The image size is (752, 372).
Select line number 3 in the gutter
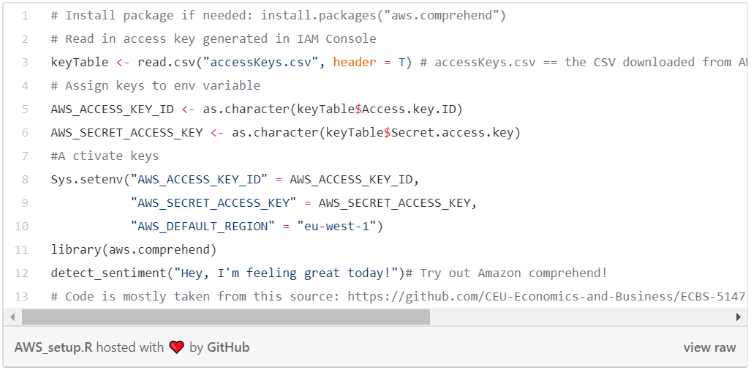[x=25, y=62]
